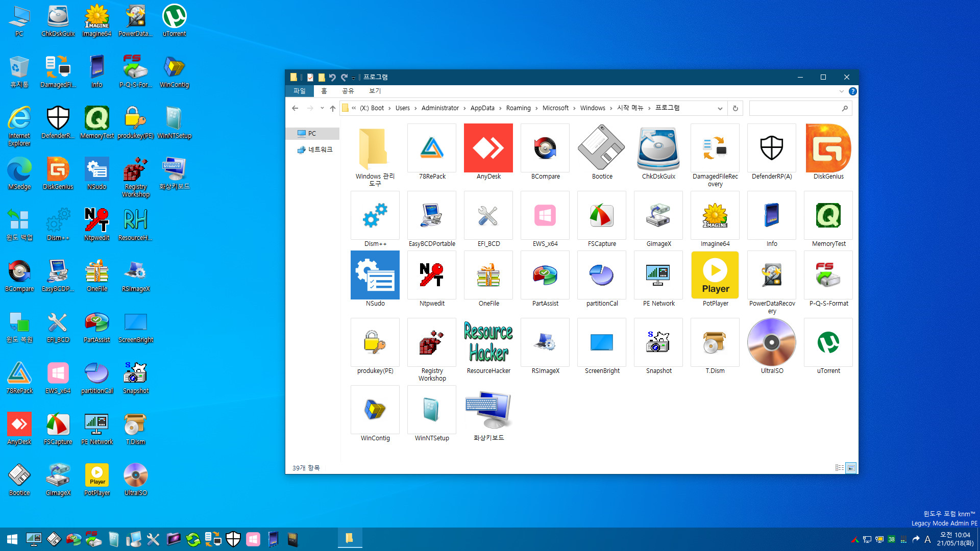The height and width of the screenshot is (551, 980).
Task: Open address bar history dropdown
Action: (720, 108)
